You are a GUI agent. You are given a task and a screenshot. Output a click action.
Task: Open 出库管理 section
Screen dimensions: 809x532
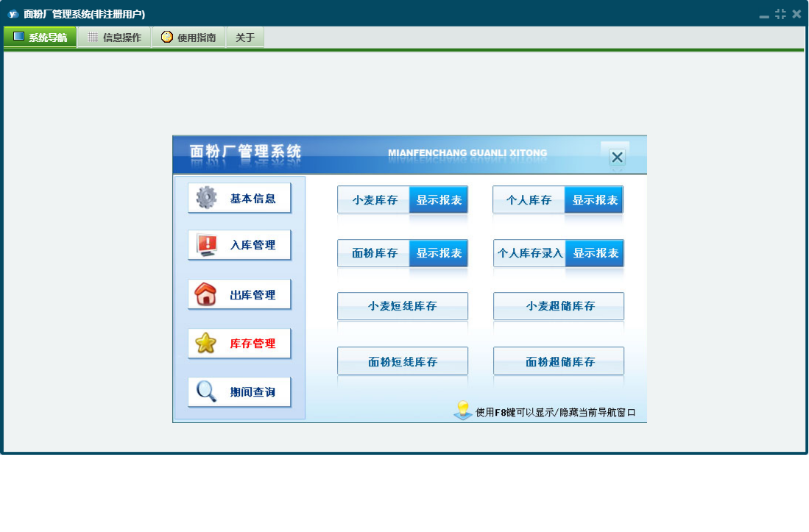coord(239,294)
